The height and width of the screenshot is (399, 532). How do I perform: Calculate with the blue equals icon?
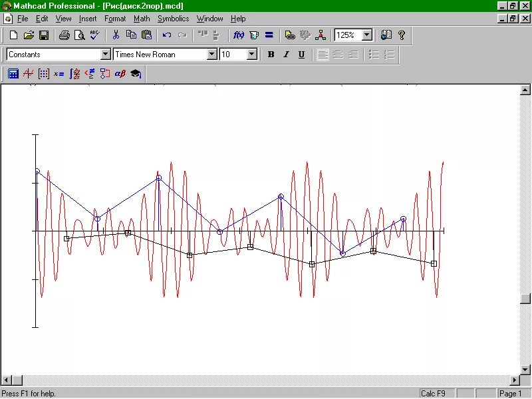point(269,35)
